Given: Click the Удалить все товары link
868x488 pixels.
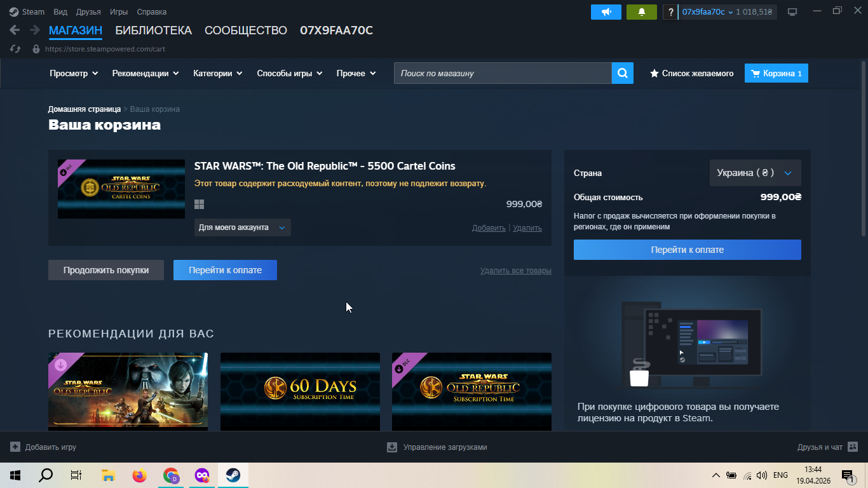Looking at the screenshot, I should [516, 271].
